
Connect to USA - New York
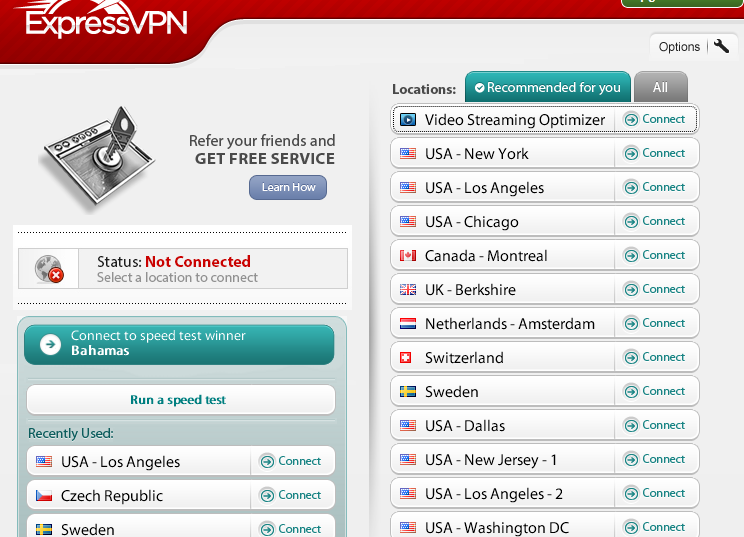[x=655, y=153]
